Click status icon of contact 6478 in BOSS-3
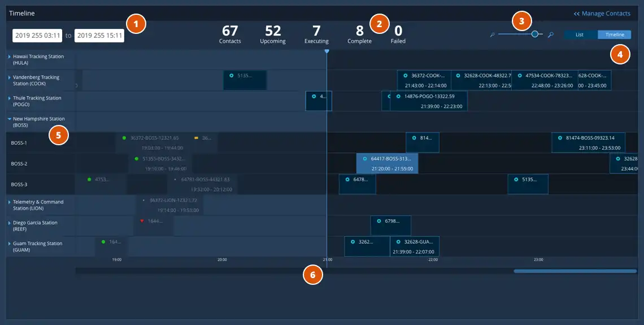Image resolution: width=644 pixels, height=325 pixels. 347,180
